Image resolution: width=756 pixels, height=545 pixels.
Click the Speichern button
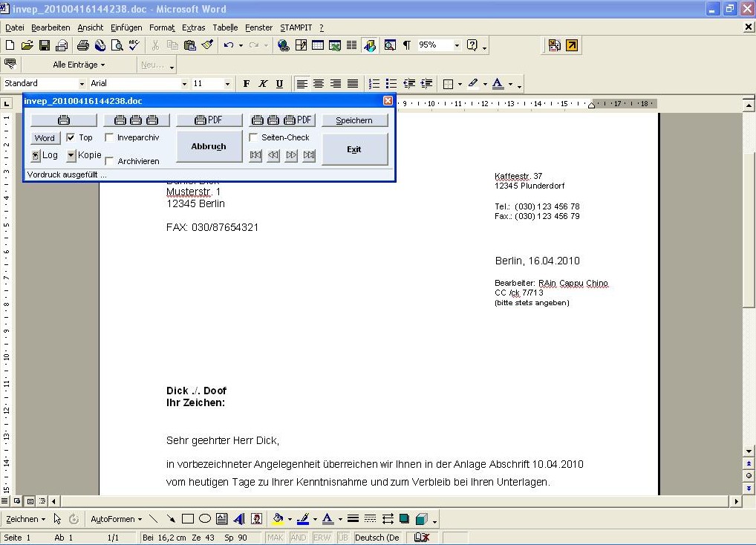[354, 120]
